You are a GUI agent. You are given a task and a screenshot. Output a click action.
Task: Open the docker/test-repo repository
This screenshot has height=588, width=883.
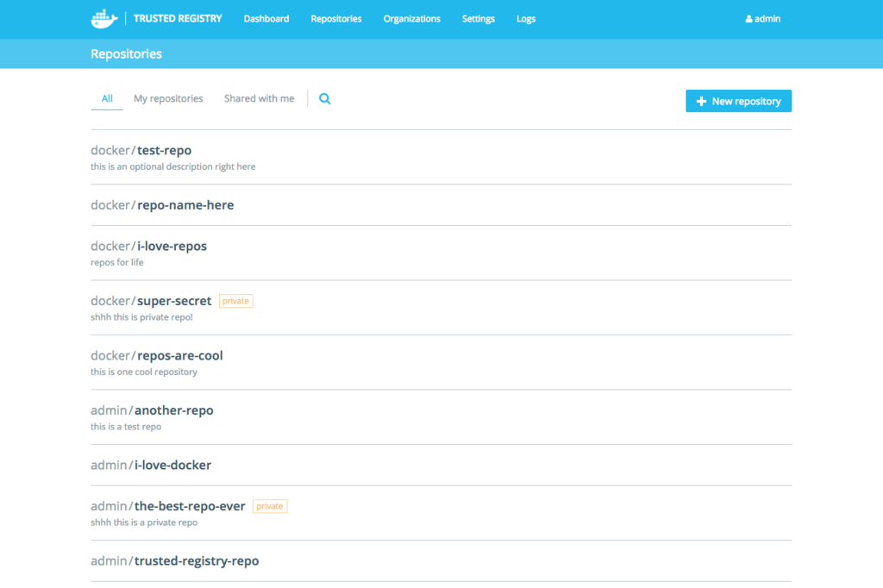point(141,151)
